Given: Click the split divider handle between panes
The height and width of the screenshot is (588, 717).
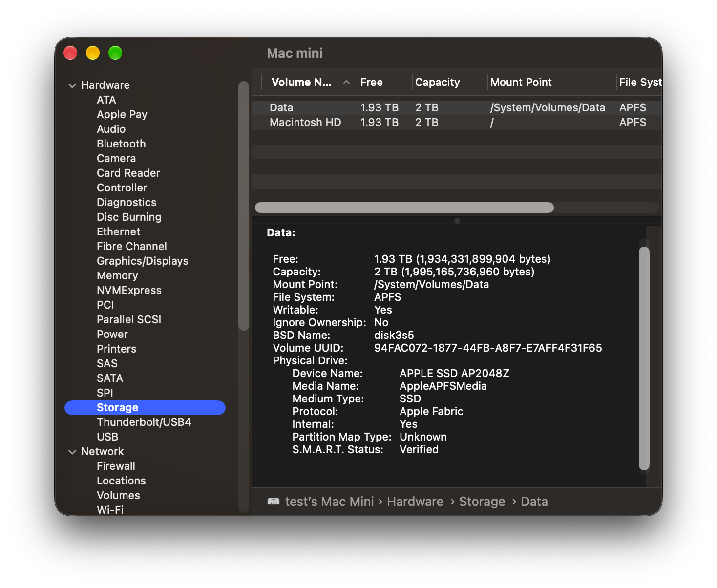Looking at the screenshot, I should pyautogui.click(x=457, y=221).
